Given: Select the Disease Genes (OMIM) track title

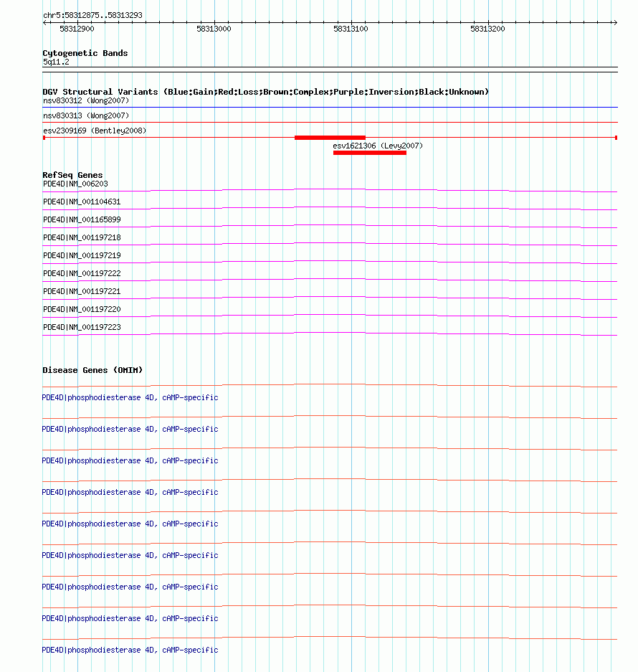Looking at the screenshot, I should coord(92,370).
